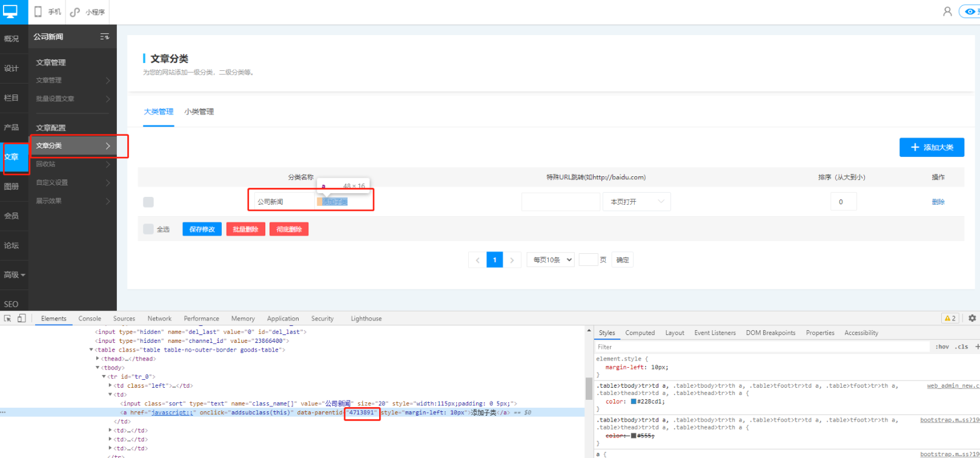Image resolution: width=980 pixels, height=458 pixels.
Task: Open the 本页打开 dropdown
Action: click(x=637, y=202)
